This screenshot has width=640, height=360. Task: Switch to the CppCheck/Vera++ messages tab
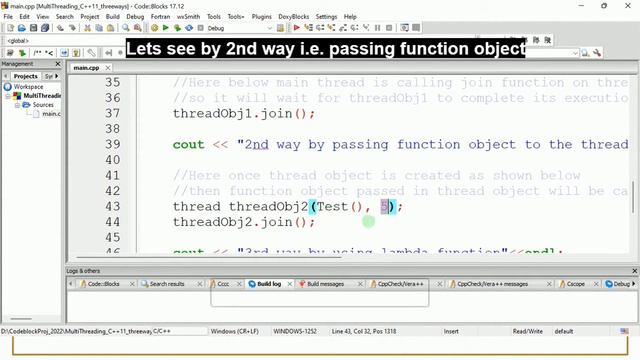[492, 284]
